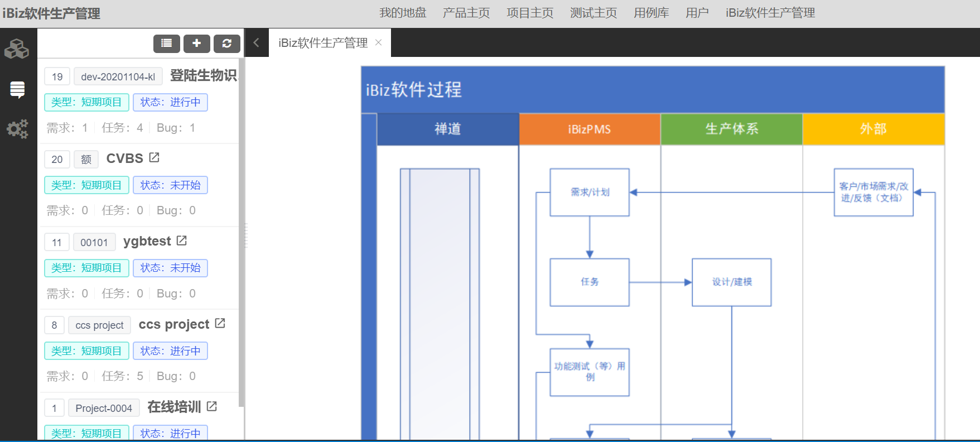Click the 生产体系 column header
Viewport: 980px width, 442px height.
point(732,129)
